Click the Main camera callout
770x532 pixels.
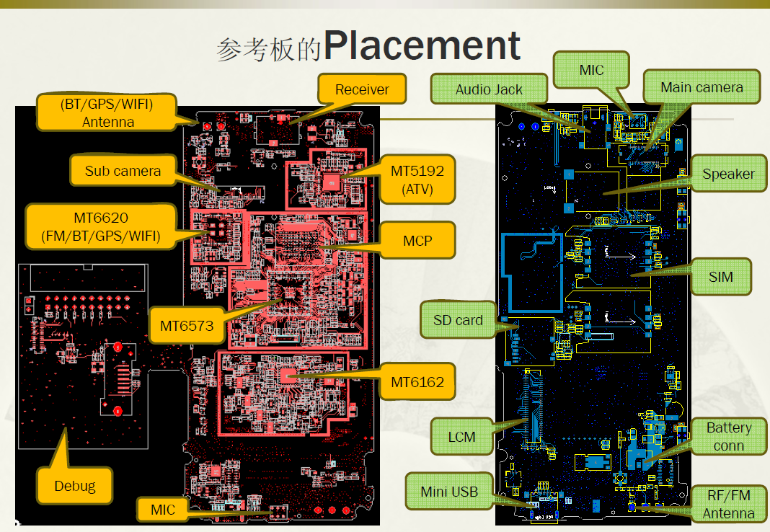702,87
